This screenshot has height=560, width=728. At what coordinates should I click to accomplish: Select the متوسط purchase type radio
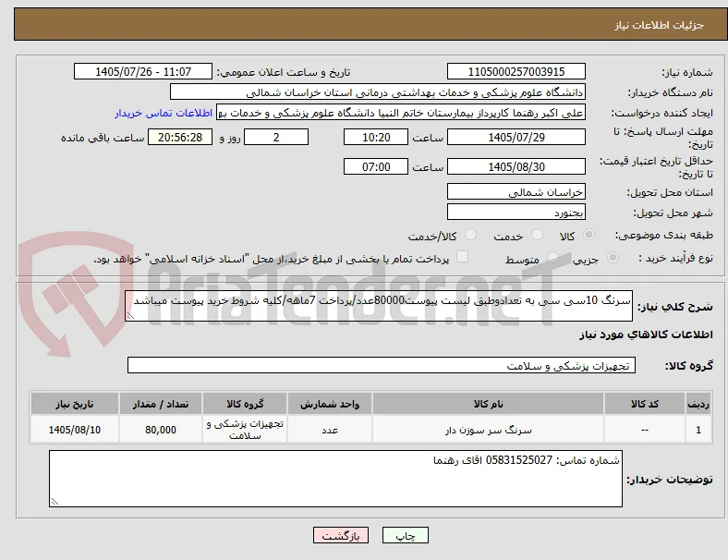[552, 258]
